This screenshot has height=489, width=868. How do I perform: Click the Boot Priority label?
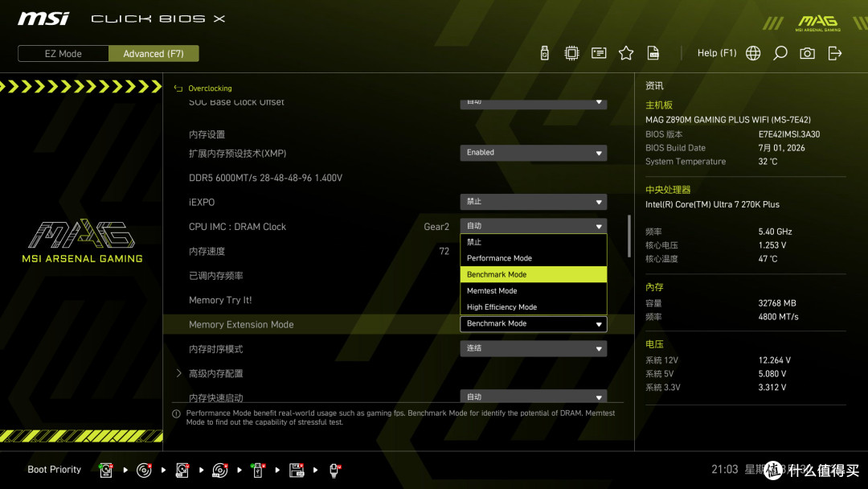point(55,470)
